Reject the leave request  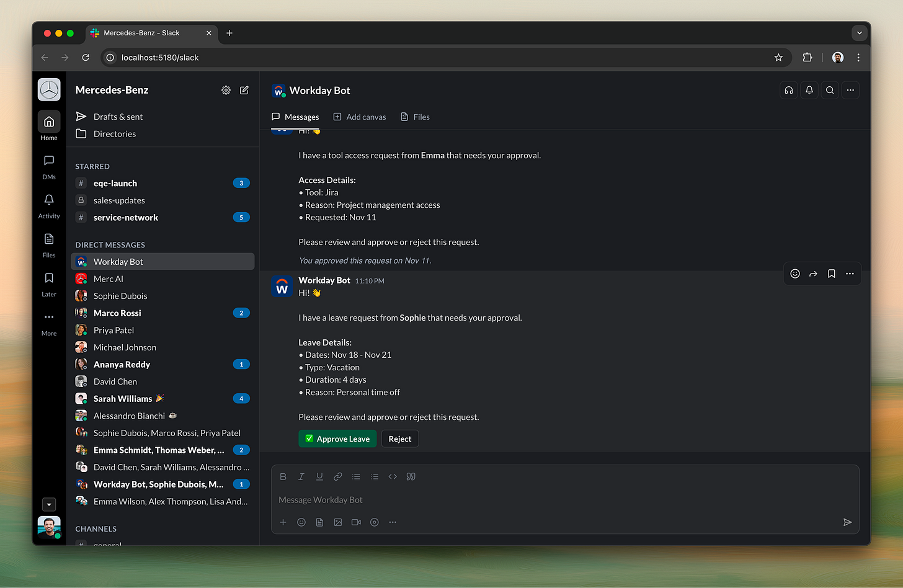399,439
